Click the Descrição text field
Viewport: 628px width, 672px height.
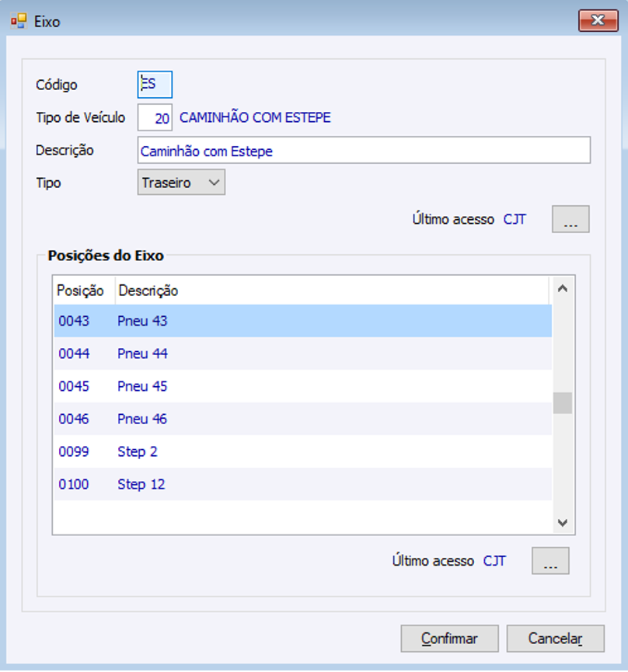coord(364,151)
